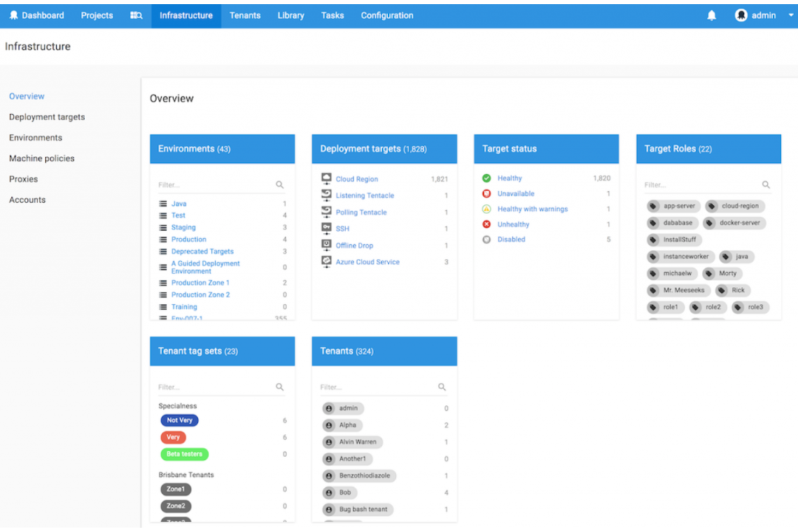The height and width of the screenshot is (532, 798).
Task: Click the search icon in Environments filter
Action: click(280, 184)
